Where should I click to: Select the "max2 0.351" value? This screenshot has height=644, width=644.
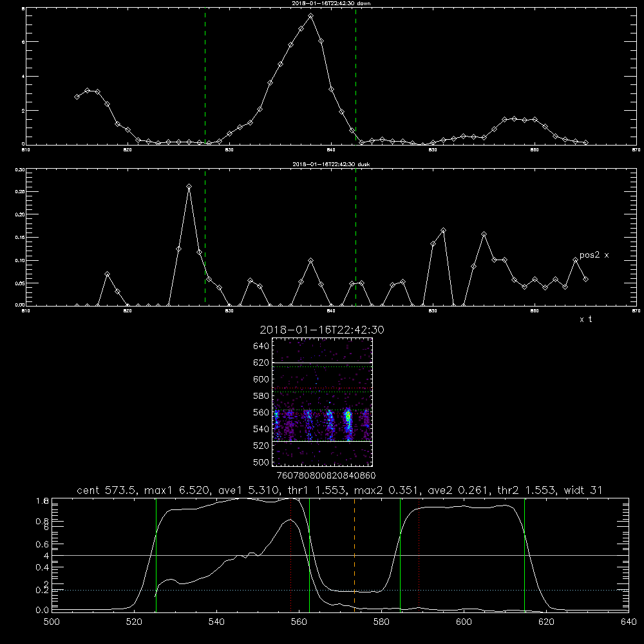pos(387,490)
